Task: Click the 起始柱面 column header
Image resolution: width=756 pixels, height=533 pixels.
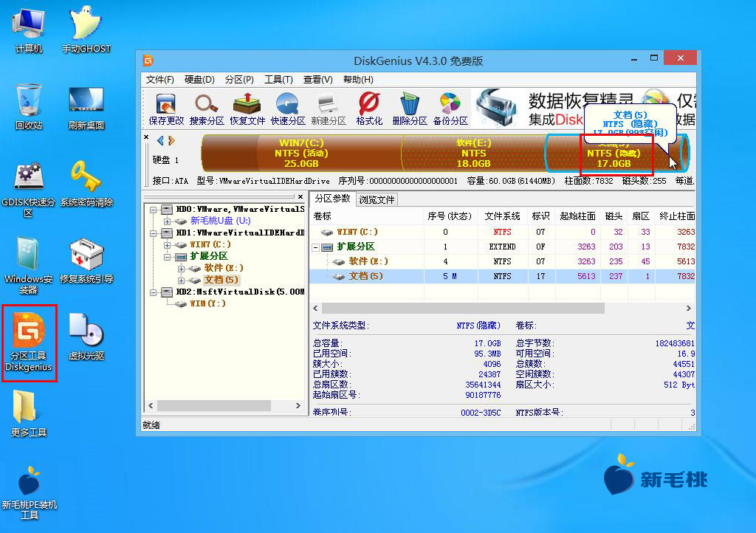Action: point(577,216)
